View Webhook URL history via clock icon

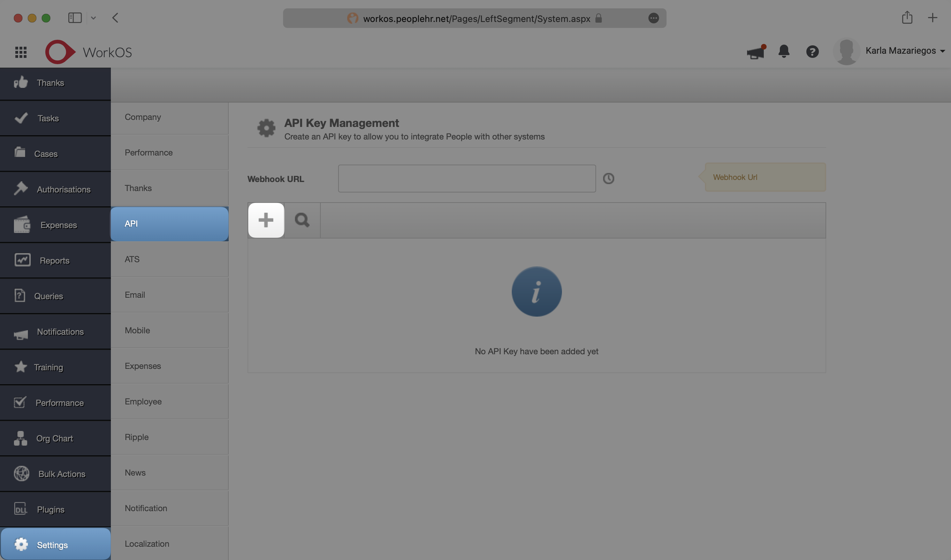pyautogui.click(x=608, y=179)
